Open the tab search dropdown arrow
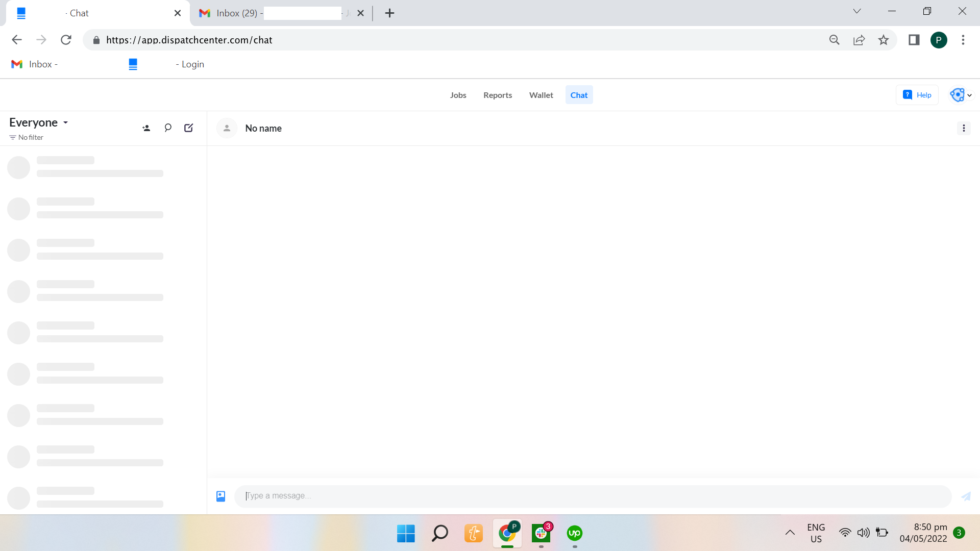Screen dimensions: 980x551 (857, 11)
